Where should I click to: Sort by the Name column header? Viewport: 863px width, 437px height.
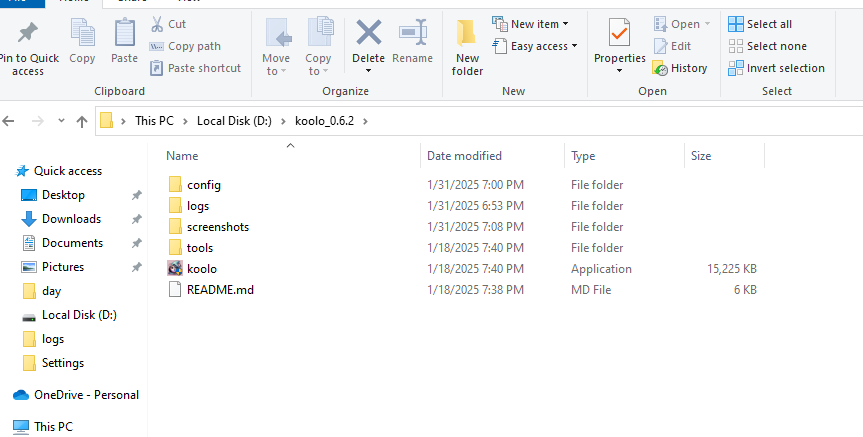coord(182,156)
